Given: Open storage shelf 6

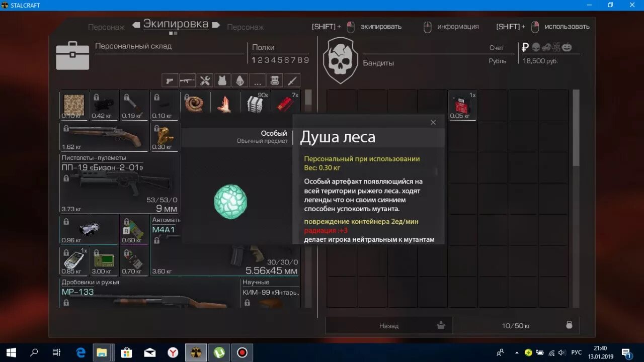Looking at the screenshot, I should point(286,60).
